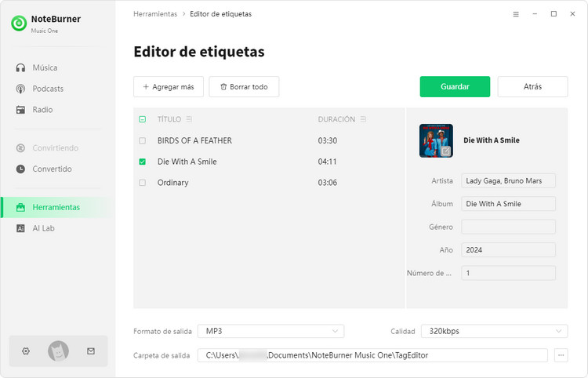Go to Podcasts in the sidebar
This screenshot has height=378, width=588.
click(x=40, y=89)
